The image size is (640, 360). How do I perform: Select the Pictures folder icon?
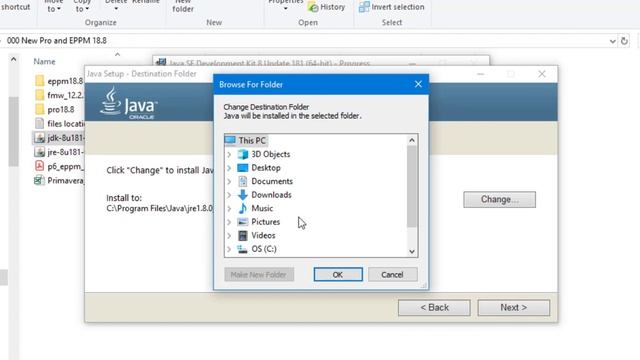tap(243, 222)
